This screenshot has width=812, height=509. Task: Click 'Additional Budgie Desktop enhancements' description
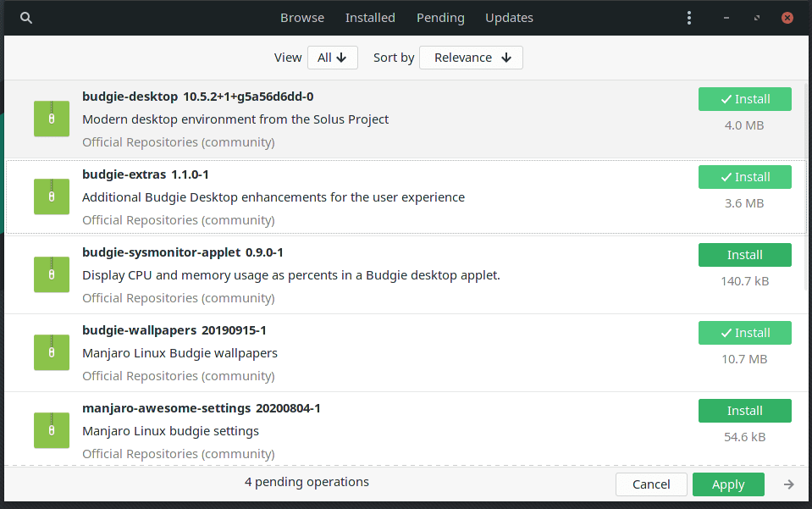[273, 197]
